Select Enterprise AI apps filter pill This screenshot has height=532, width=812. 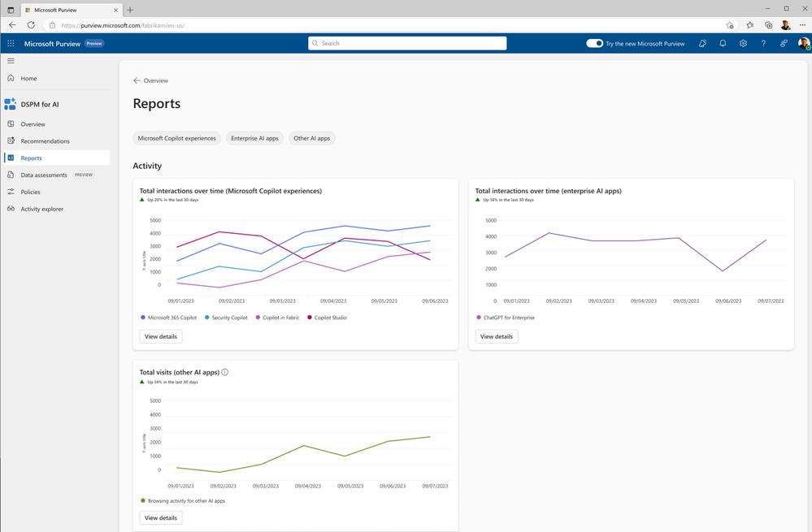click(254, 138)
